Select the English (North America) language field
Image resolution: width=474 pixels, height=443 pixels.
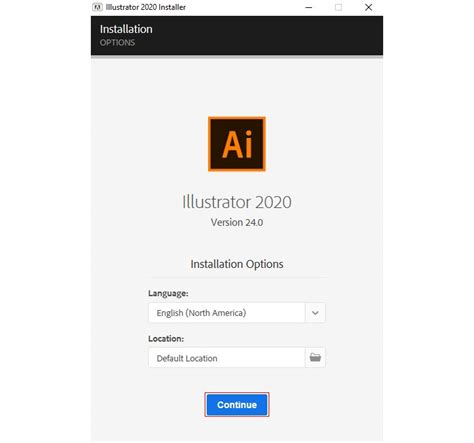click(227, 313)
